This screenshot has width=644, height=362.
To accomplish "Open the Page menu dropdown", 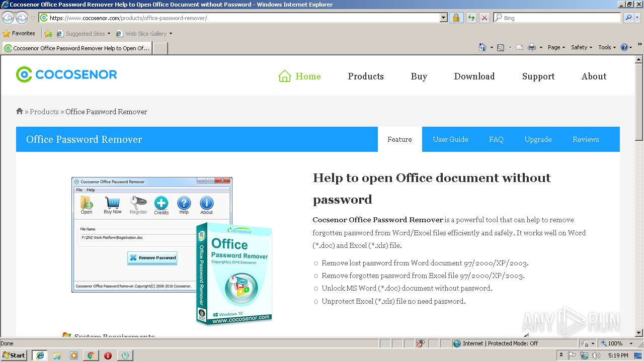I will point(556,47).
